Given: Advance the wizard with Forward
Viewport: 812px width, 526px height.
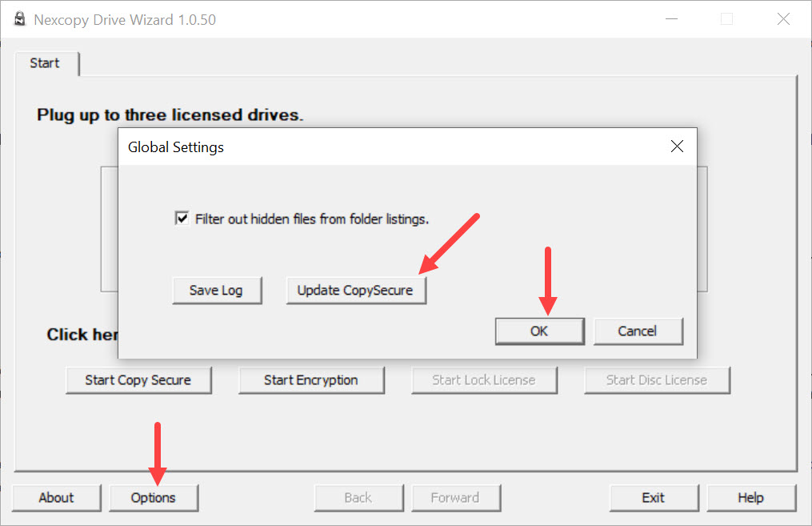Looking at the screenshot, I should pyautogui.click(x=454, y=498).
